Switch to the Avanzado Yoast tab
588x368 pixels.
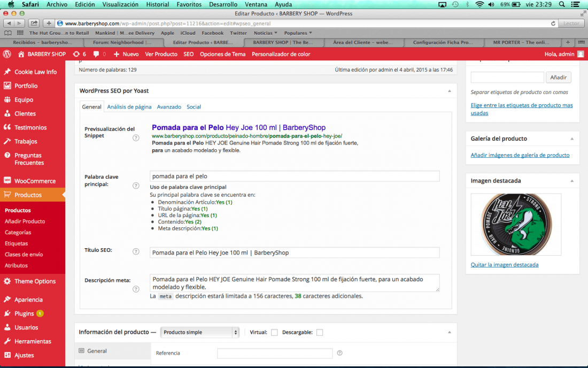coord(169,107)
